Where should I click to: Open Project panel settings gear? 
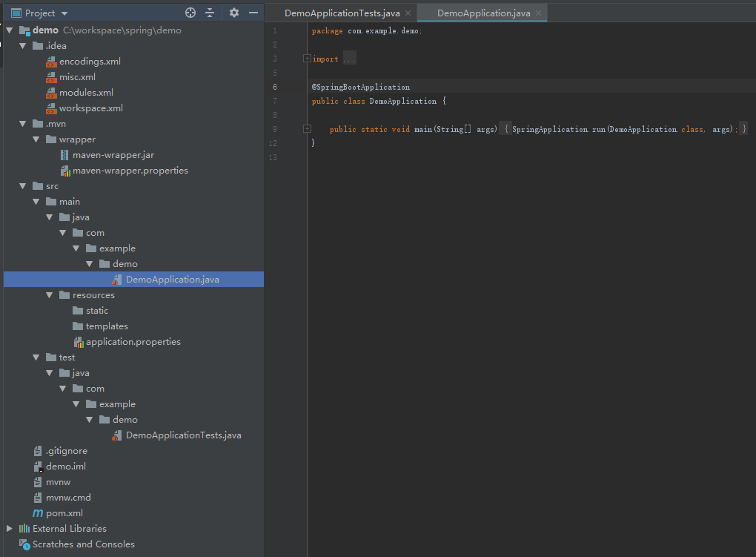234,13
